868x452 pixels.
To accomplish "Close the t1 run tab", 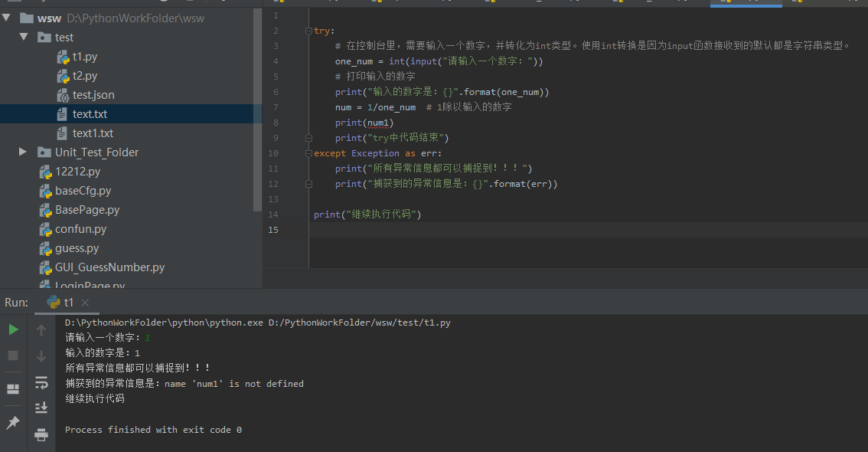I will pyautogui.click(x=84, y=302).
